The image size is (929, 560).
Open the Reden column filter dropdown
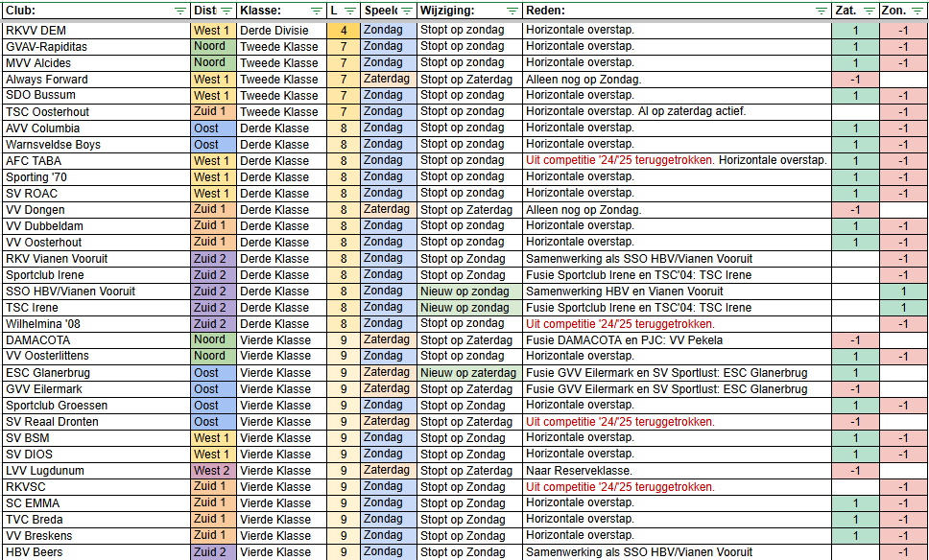(x=822, y=11)
